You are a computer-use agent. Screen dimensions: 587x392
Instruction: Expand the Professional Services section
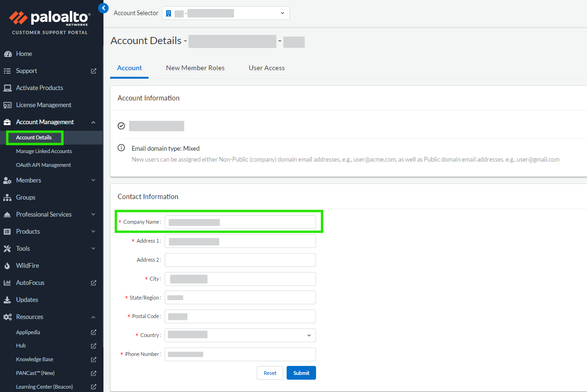coord(93,215)
